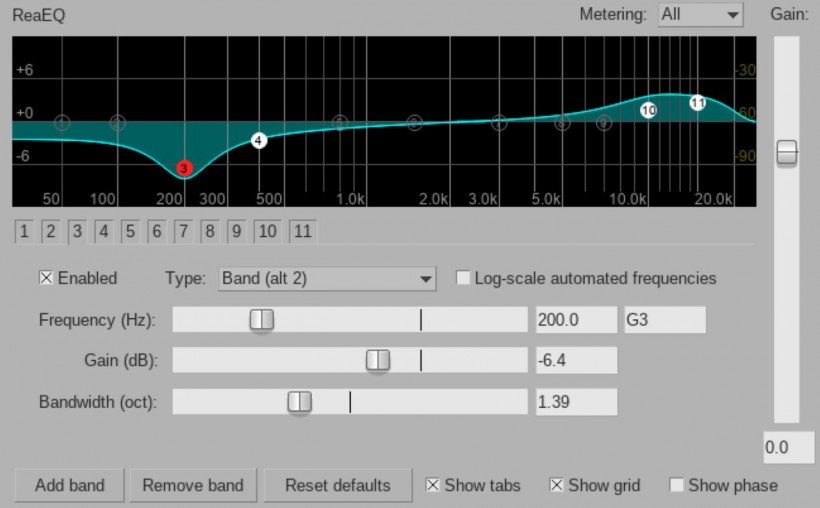Click the Bandwidth value input field

tap(576, 402)
